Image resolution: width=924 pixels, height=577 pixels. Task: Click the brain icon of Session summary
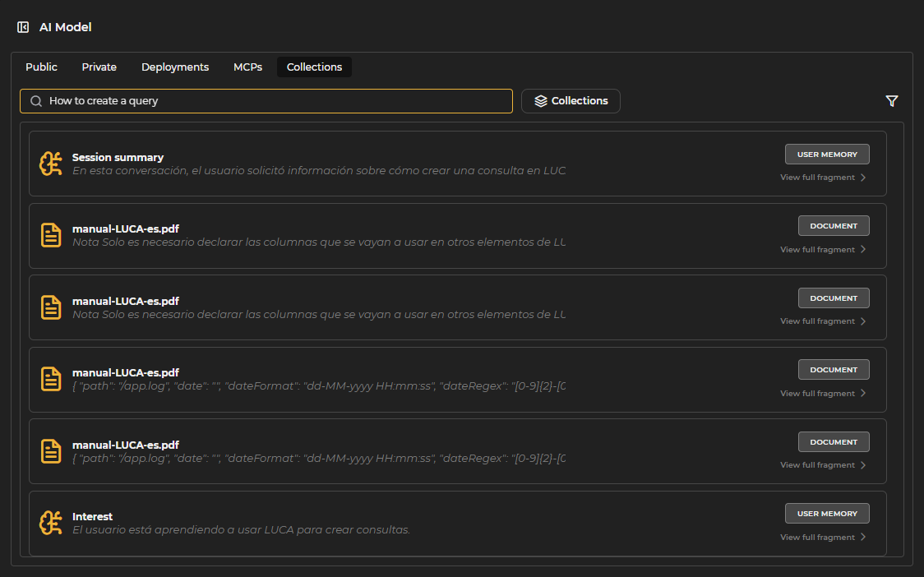click(51, 164)
